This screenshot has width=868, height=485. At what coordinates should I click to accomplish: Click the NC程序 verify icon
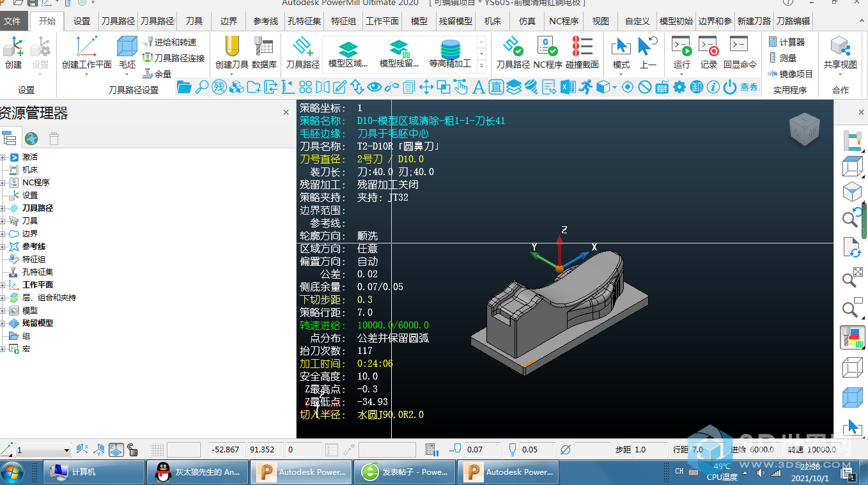click(x=548, y=52)
